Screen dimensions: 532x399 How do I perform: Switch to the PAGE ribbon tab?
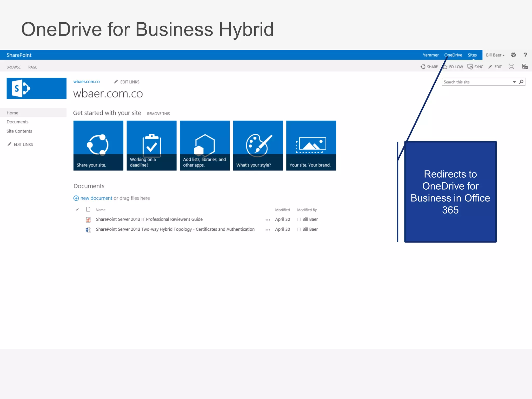(32, 67)
